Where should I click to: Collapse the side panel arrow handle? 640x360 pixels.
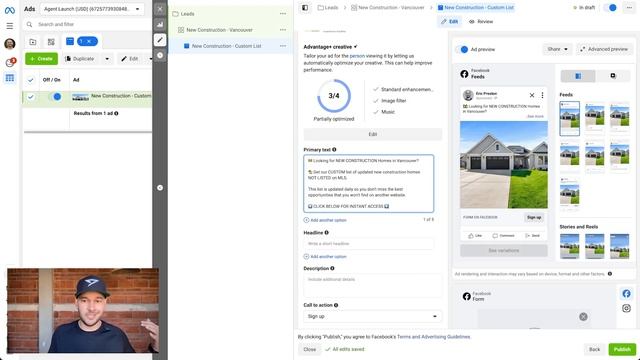pyautogui.click(x=160, y=188)
